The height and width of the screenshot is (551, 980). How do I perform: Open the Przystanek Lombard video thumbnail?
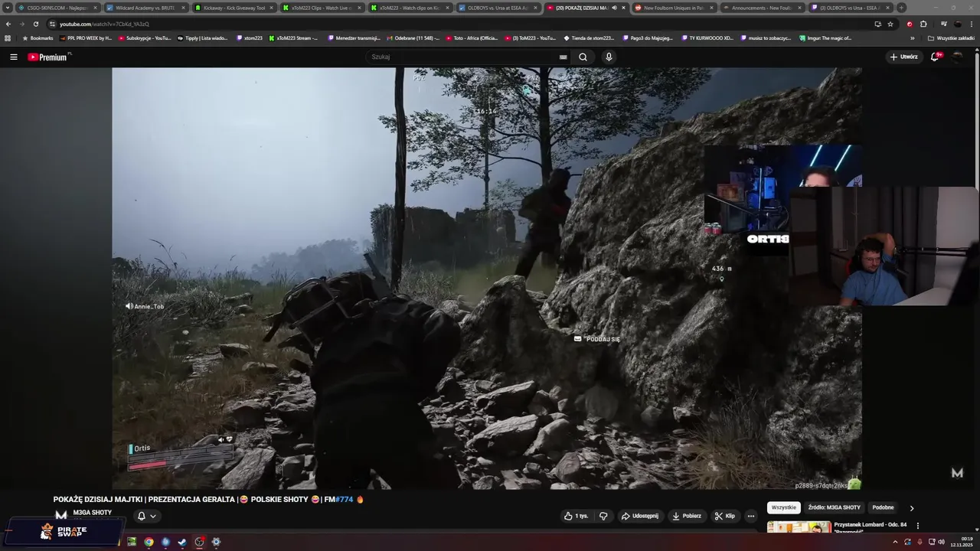[799, 527]
